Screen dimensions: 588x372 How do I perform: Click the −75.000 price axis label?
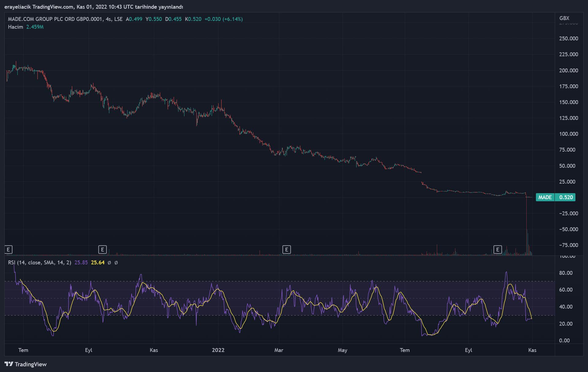(x=569, y=245)
